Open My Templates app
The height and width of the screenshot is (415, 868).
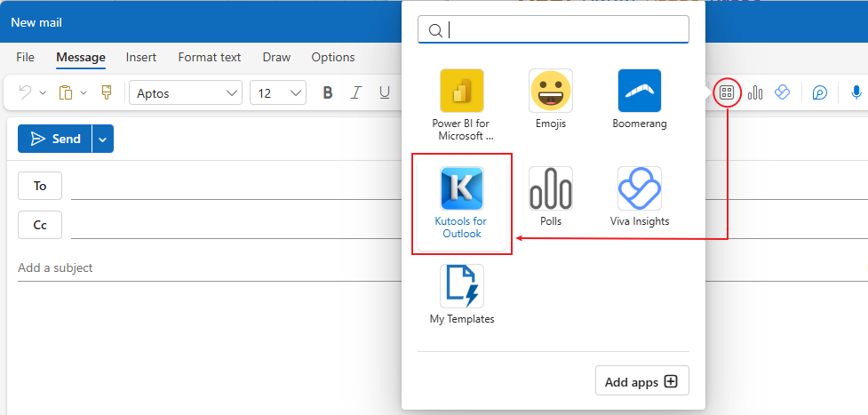462,294
